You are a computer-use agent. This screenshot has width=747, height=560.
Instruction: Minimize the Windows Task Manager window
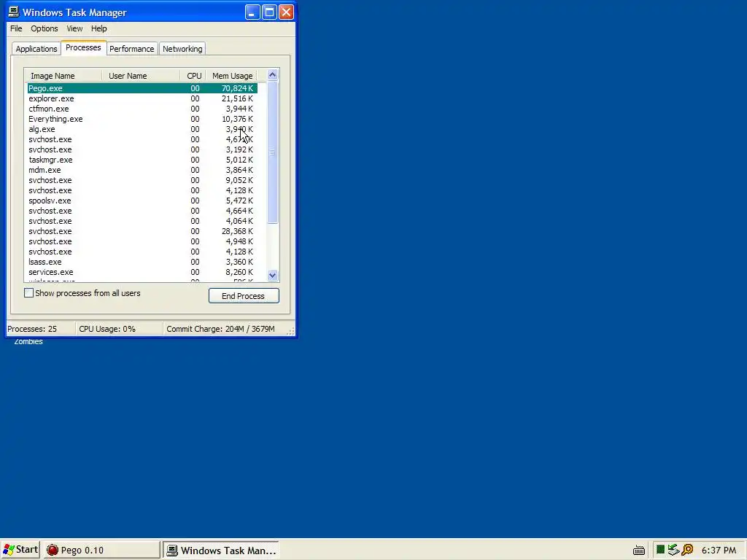[x=252, y=12]
